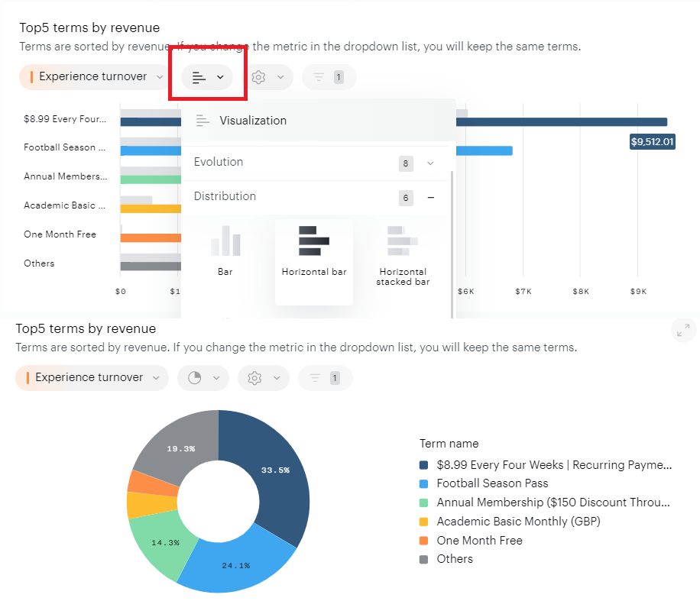
Task: Open Experience turnover metric dropdown in top chart
Action: (93, 76)
